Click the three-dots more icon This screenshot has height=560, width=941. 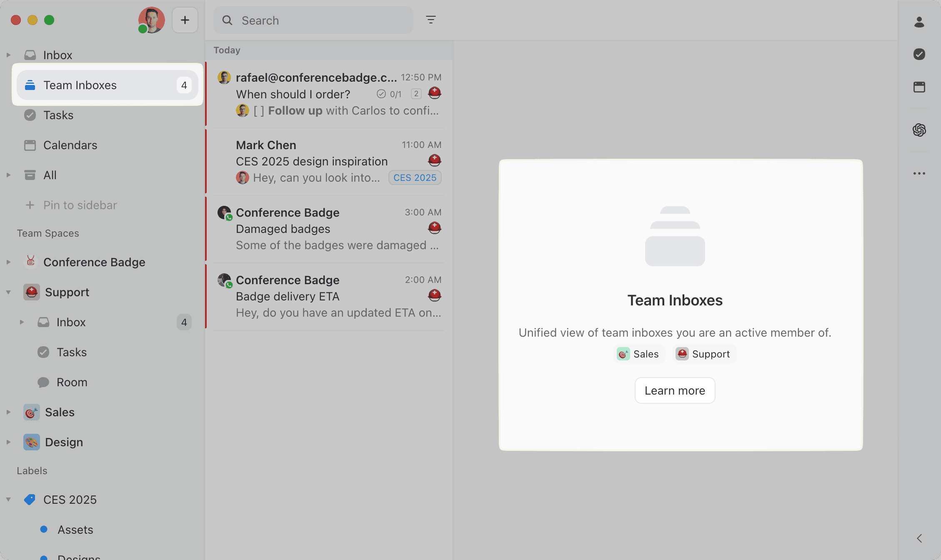coord(919,173)
